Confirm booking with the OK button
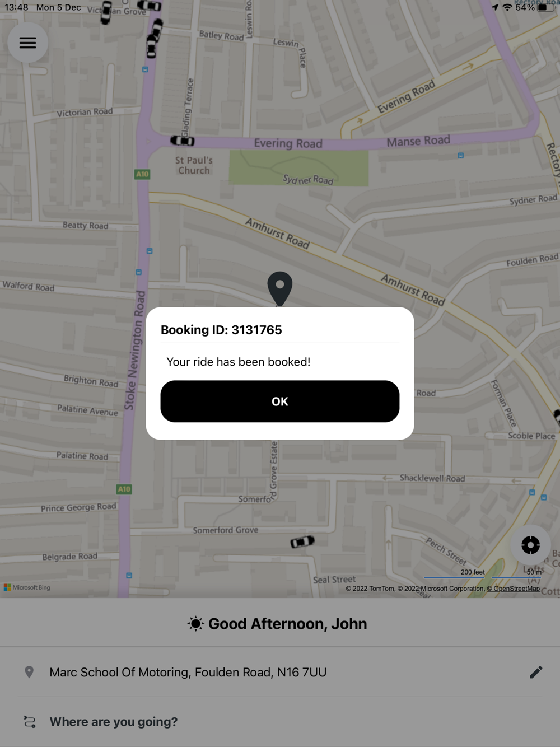 click(x=280, y=401)
